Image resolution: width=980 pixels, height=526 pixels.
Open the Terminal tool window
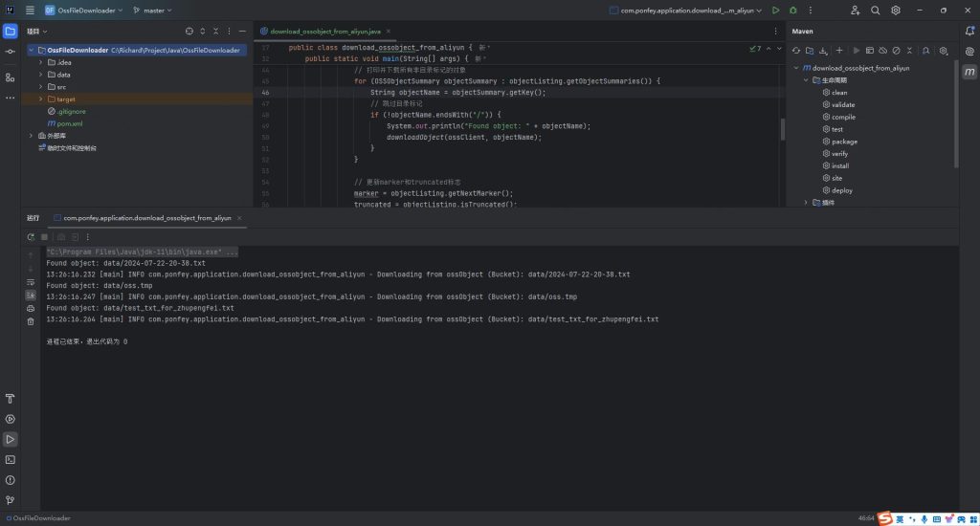tap(10, 459)
